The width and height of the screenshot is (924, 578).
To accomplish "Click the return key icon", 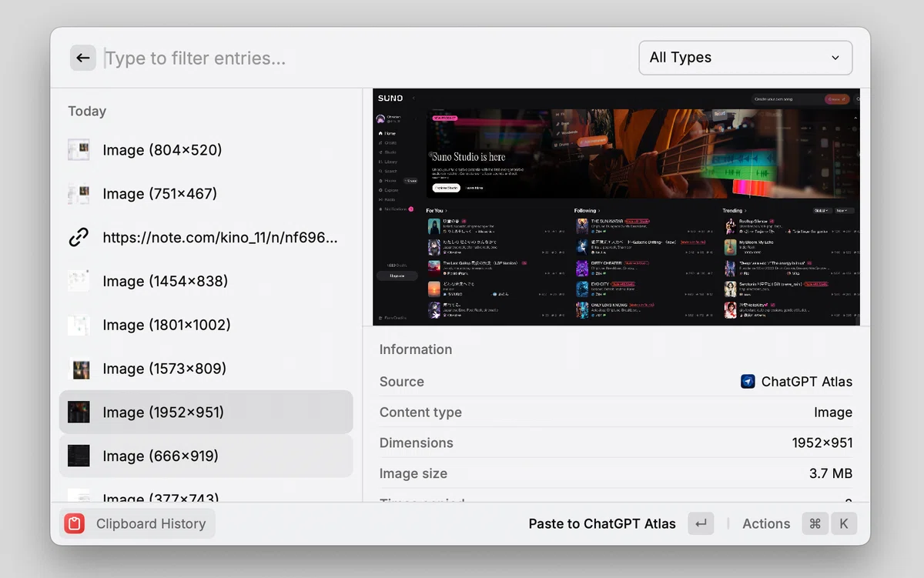I will pyautogui.click(x=701, y=523).
